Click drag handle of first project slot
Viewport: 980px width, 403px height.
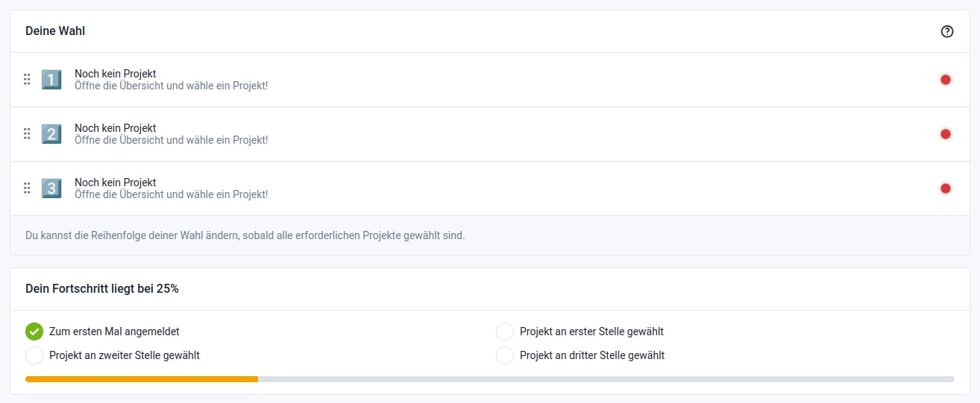(27, 79)
